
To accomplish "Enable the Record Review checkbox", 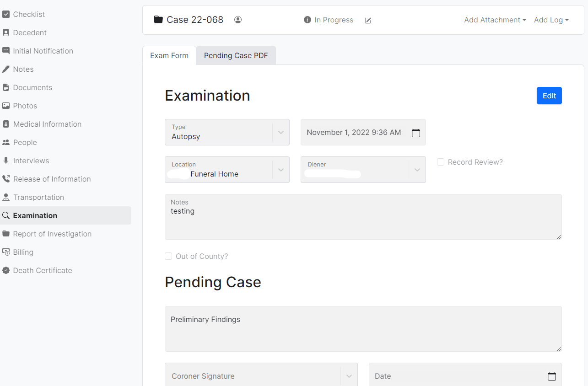I will (440, 162).
